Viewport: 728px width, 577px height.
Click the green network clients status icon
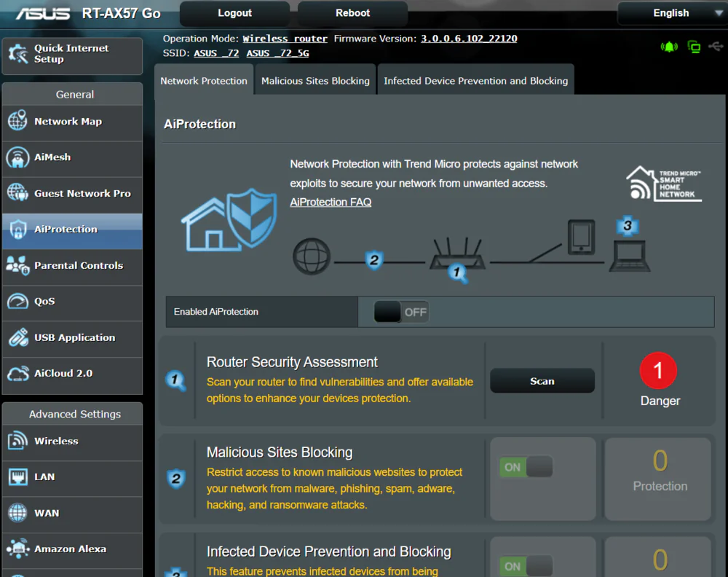point(694,47)
